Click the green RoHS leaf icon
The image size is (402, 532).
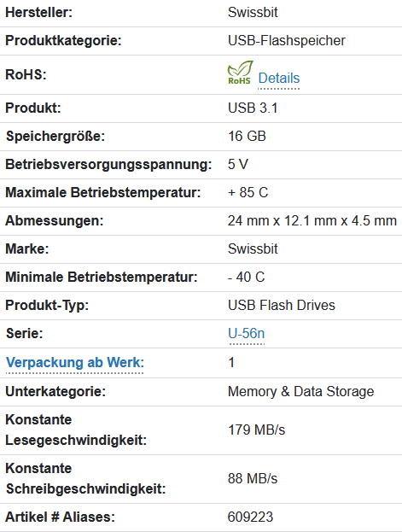(240, 73)
